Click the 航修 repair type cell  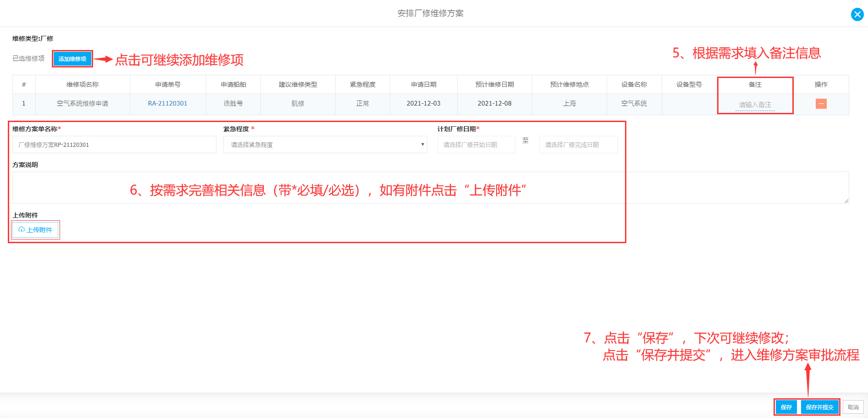[298, 104]
